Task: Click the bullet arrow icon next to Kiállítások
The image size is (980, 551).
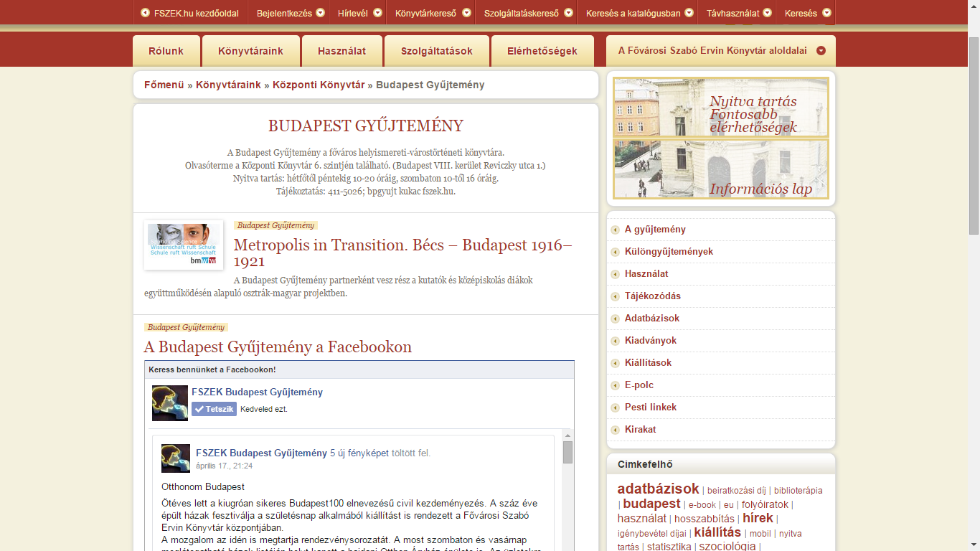Action: coord(616,363)
